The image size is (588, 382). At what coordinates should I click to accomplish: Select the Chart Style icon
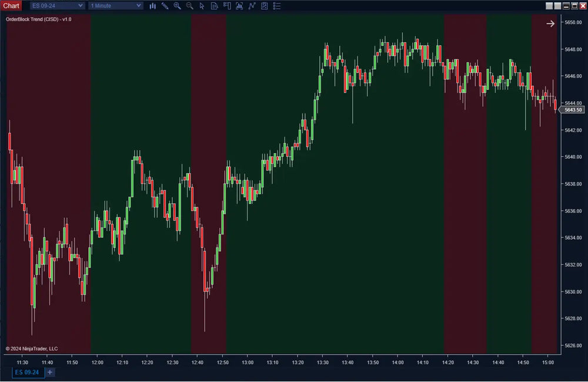click(x=153, y=6)
